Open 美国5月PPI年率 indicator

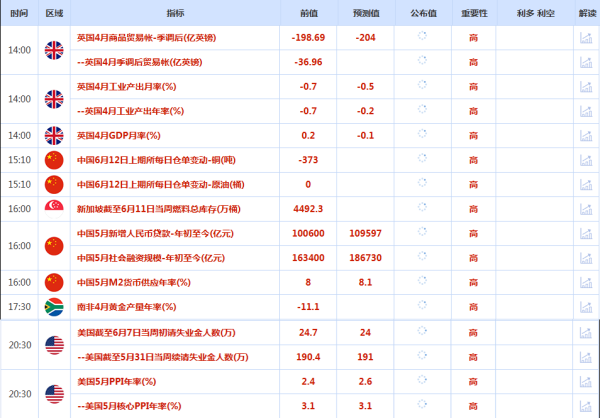click(116, 382)
